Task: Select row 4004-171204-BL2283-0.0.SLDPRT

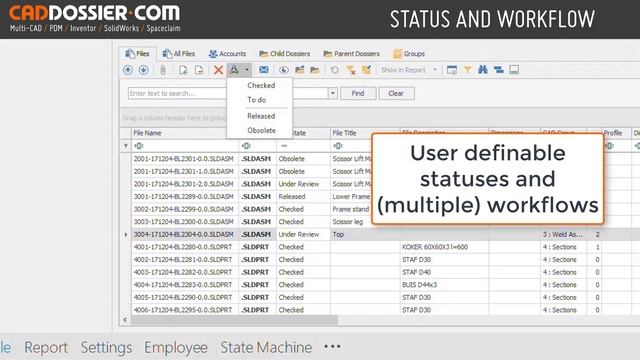Action: (184, 285)
